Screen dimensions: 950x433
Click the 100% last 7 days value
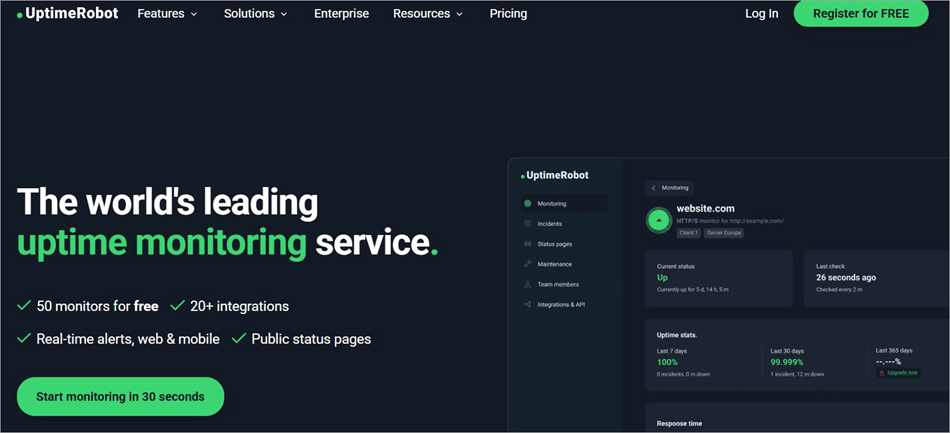[667, 362]
